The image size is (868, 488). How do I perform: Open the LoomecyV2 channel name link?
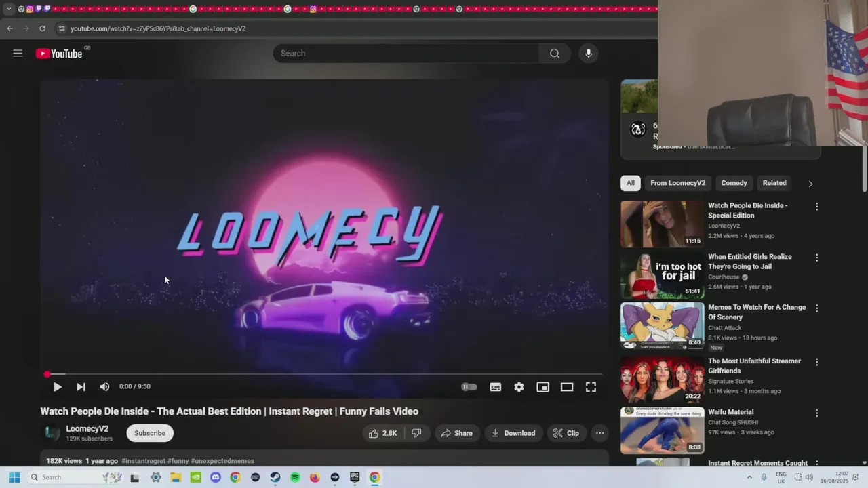(x=87, y=429)
